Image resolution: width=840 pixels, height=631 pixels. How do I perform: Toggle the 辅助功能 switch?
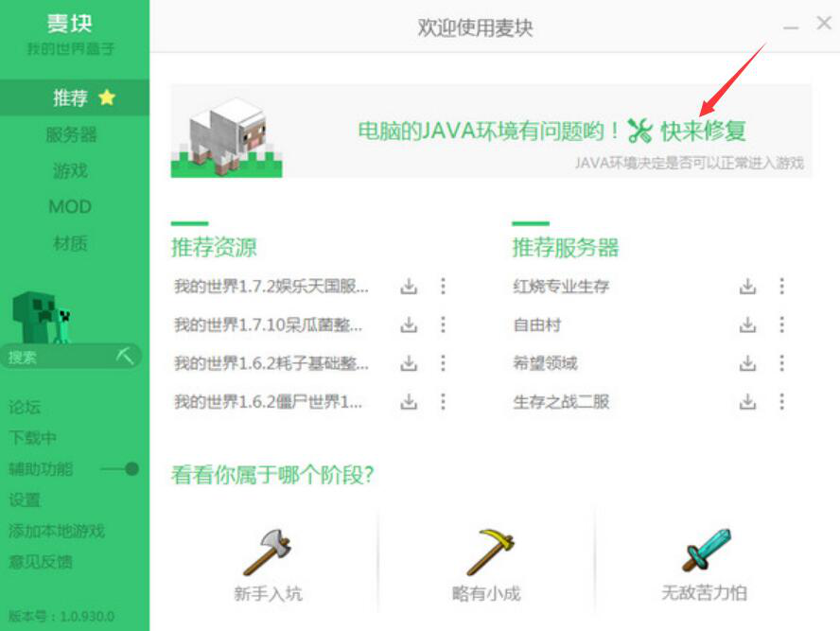120,469
